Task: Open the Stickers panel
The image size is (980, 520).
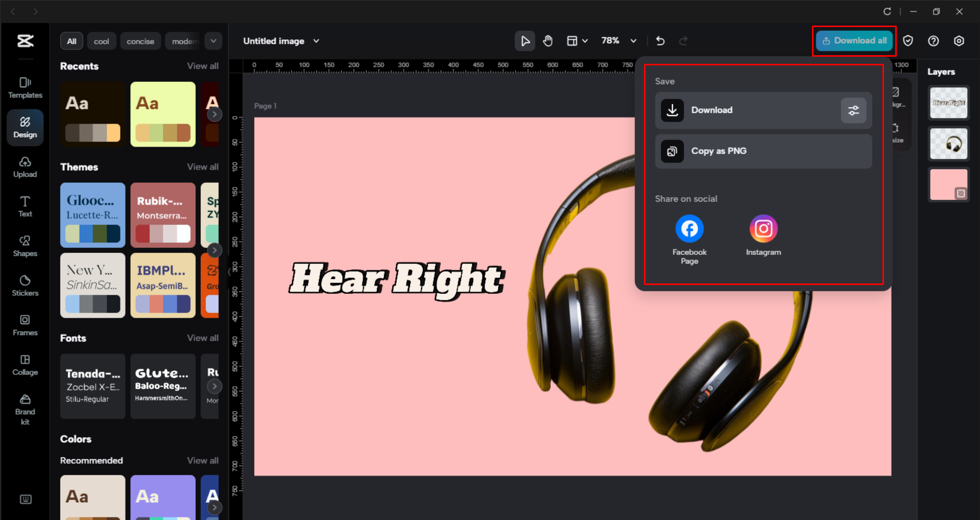Action: (25, 286)
